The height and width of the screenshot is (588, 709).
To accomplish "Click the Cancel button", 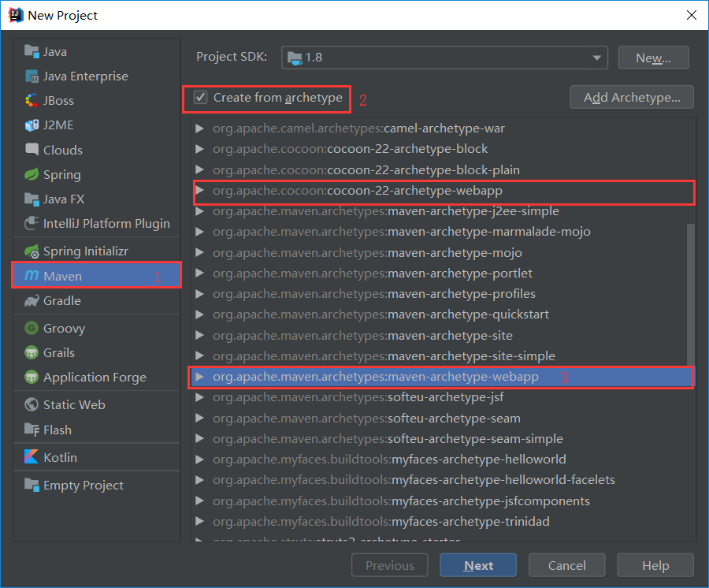I will [566, 565].
